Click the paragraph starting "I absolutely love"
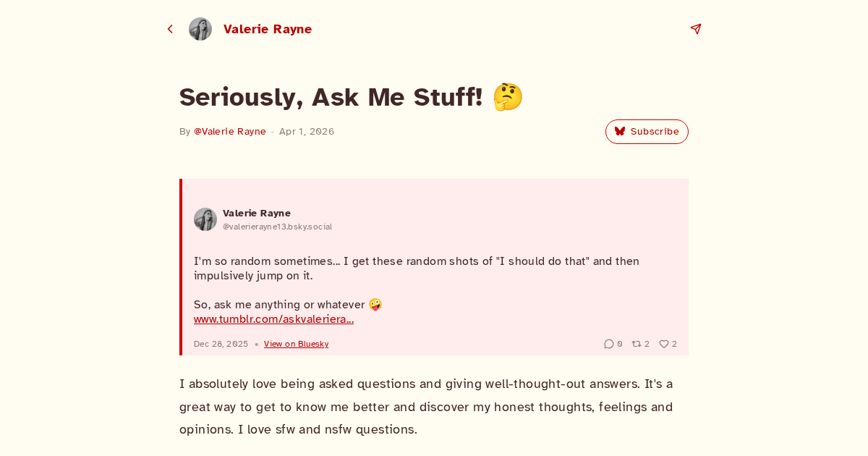 tap(426, 406)
